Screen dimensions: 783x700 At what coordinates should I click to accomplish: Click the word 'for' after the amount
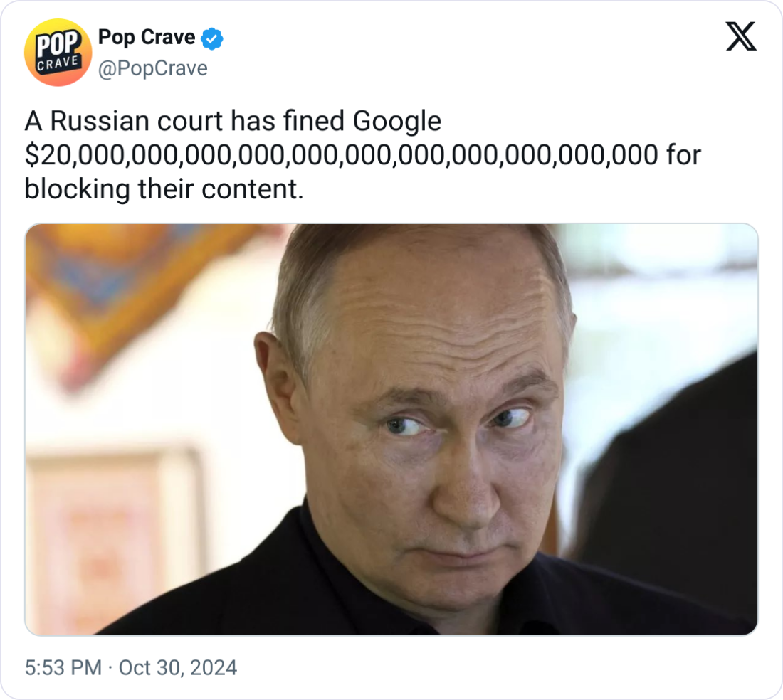coord(683,154)
